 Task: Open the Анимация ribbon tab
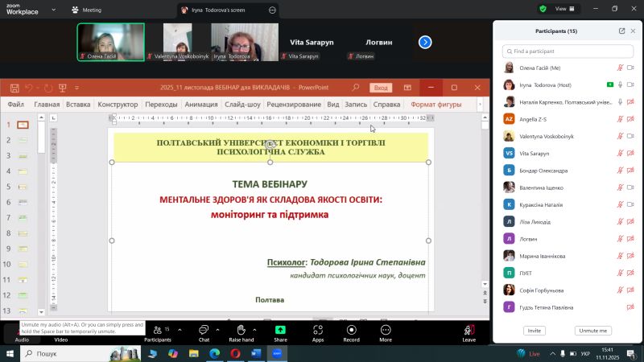[200, 105]
